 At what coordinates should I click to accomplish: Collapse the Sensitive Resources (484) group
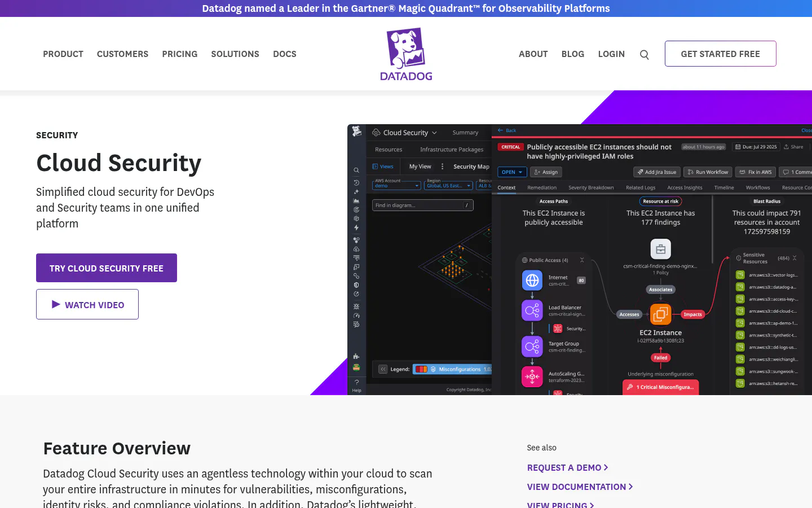pos(795,258)
